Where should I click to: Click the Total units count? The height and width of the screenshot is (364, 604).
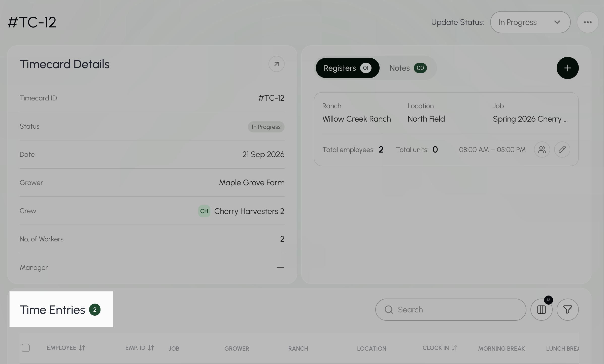[435, 150]
